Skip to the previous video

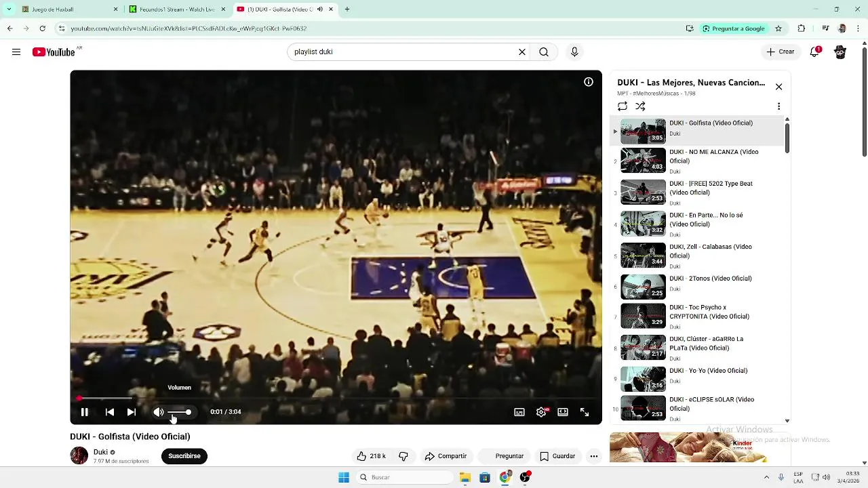110,412
